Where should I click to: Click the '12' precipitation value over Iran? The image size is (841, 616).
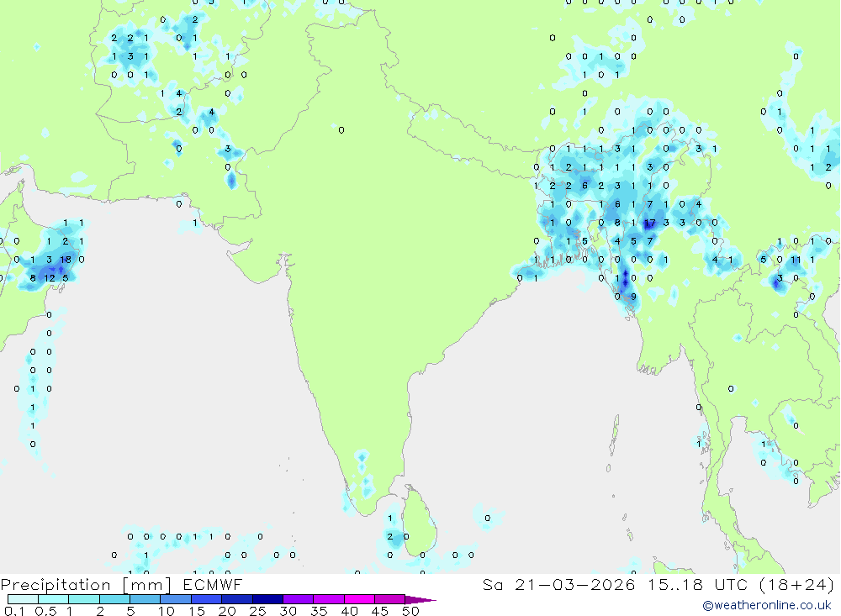pyautogui.click(x=50, y=277)
